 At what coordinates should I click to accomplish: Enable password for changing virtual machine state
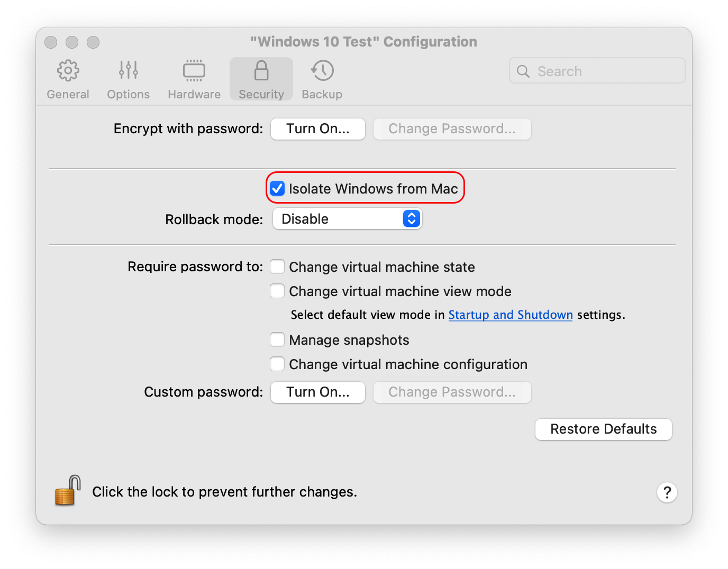coord(277,267)
